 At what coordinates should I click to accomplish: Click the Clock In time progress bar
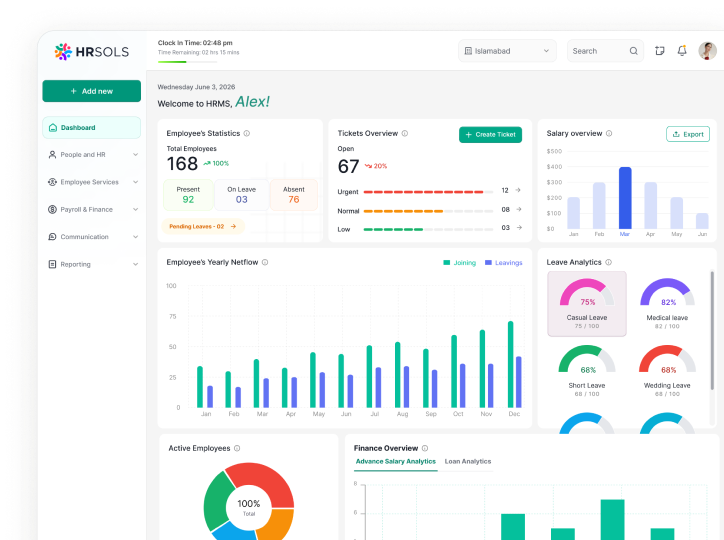click(187, 62)
